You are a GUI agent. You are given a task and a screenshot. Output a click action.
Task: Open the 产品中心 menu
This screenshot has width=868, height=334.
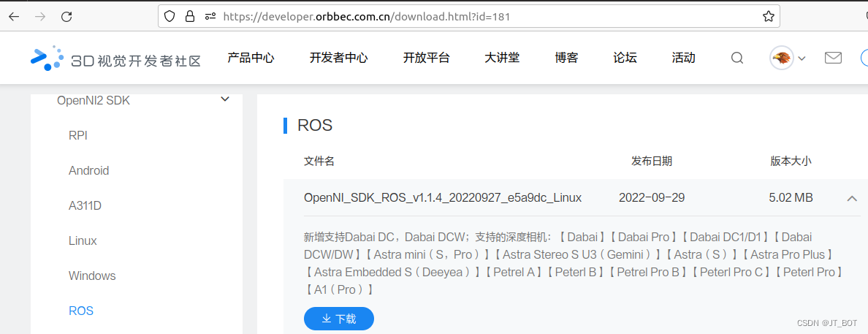[x=251, y=58]
